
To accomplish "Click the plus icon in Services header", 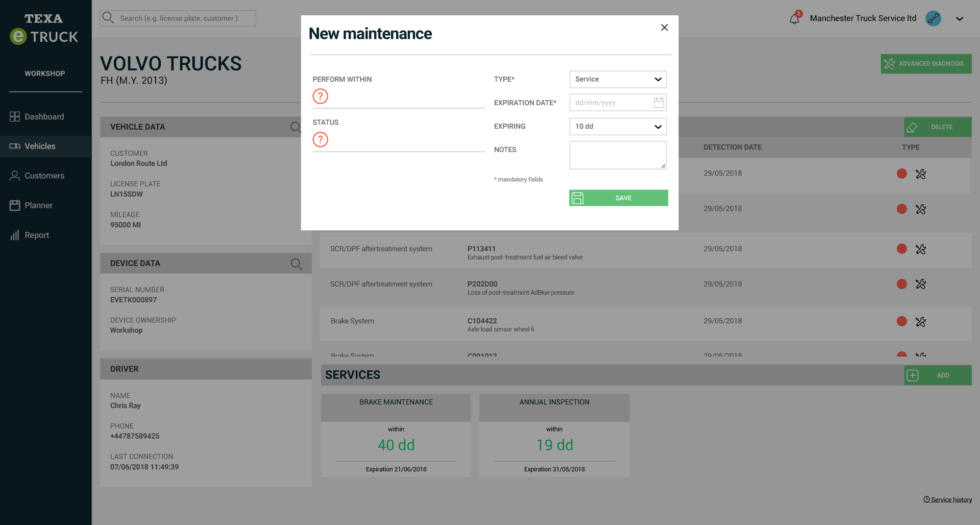I will [x=913, y=375].
